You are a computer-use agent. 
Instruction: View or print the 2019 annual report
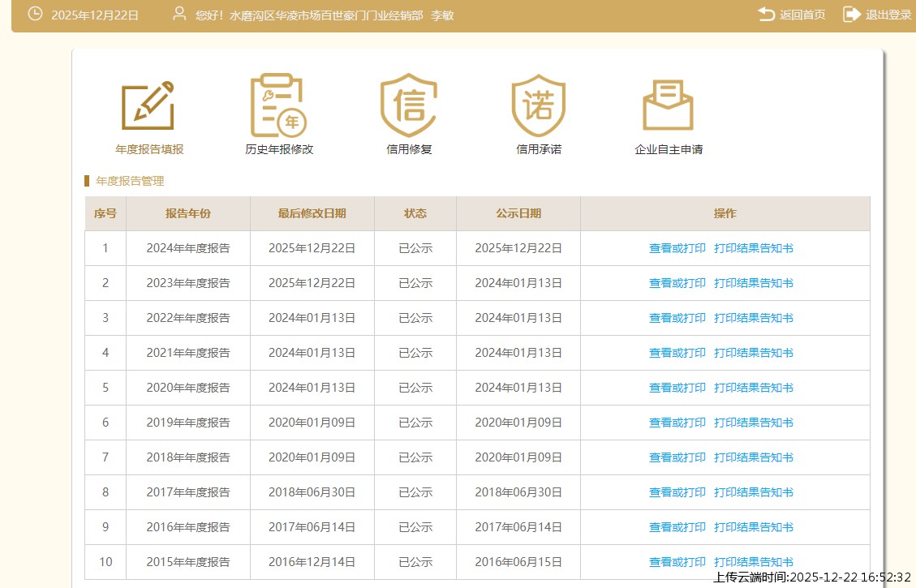point(677,423)
